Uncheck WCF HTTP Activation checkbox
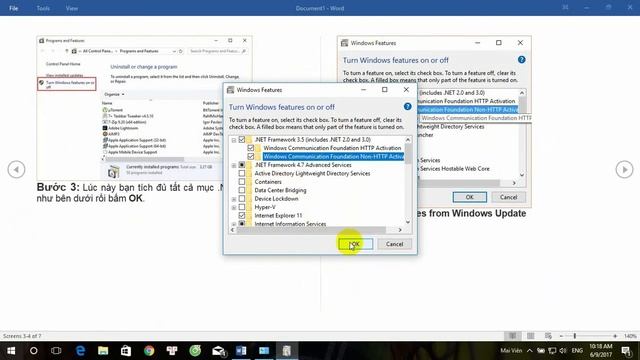 point(251,148)
